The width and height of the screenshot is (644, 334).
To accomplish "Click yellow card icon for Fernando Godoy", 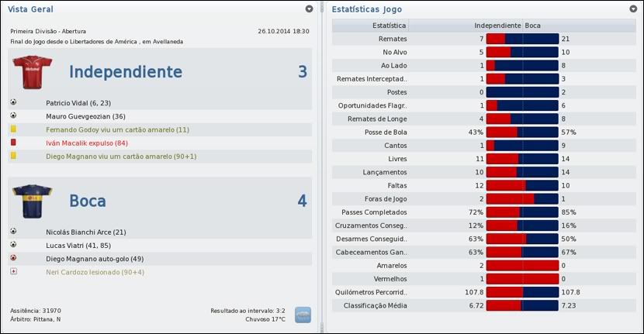I will point(14,129).
